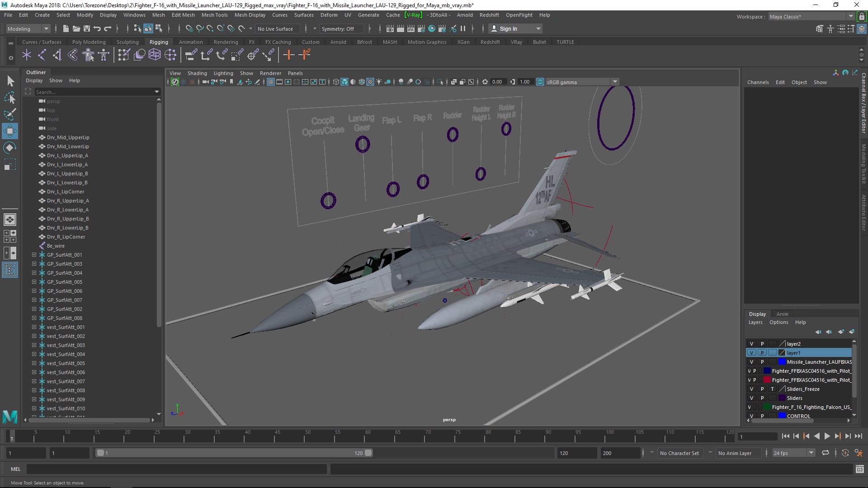Expand GP_SurfAtt_008 node in Outliner
This screenshot has width=868, height=488.
click(x=34, y=318)
